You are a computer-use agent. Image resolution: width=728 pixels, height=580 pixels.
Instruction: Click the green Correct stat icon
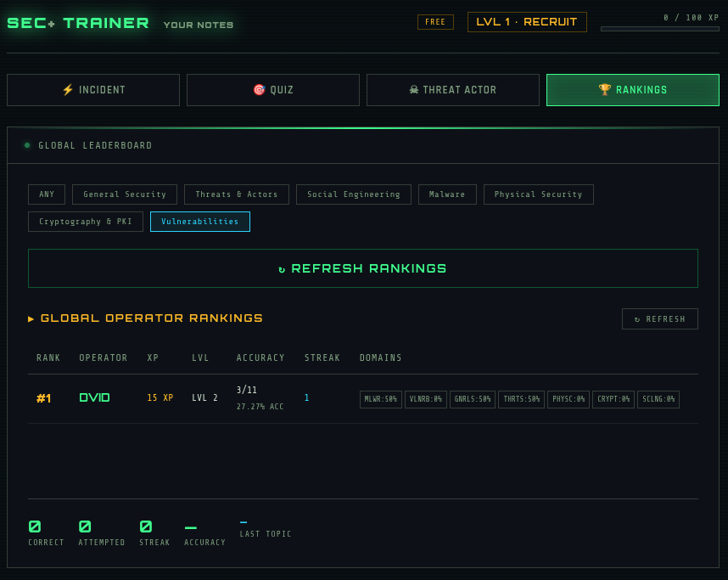(x=35, y=525)
